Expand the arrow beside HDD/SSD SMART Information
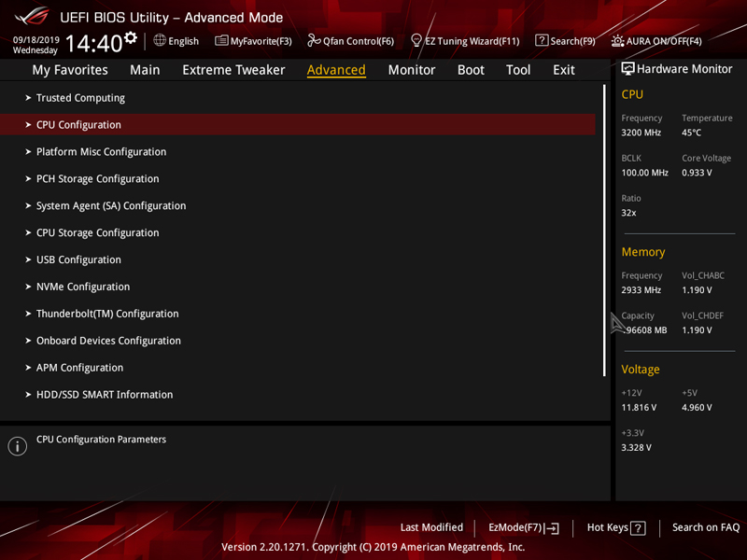 point(28,395)
